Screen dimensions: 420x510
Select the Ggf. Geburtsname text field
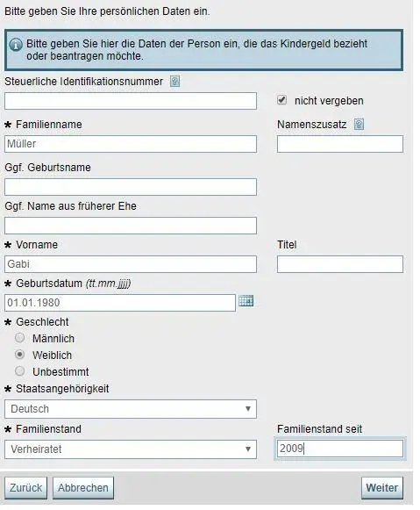click(x=131, y=187)
